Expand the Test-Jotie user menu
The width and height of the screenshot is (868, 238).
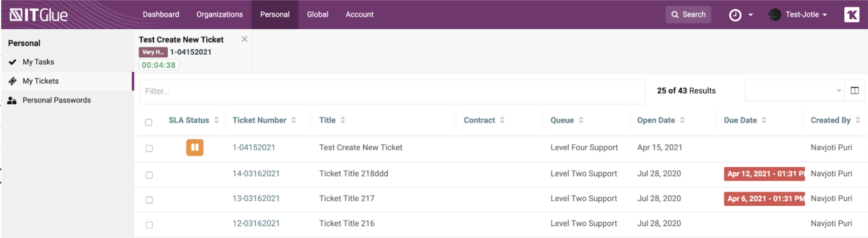(x=806, y=15)
